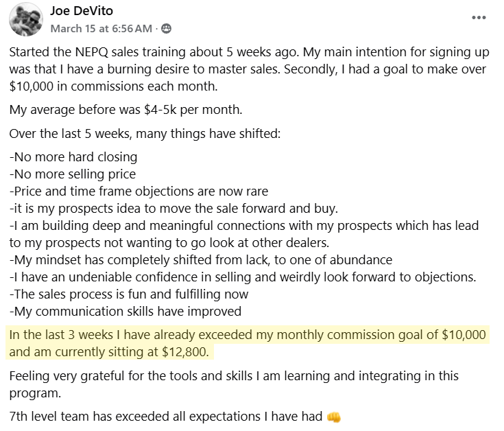Image resolution: width=504 pixels, height=431 pixels.
Task: Click the "-No more hard closing" line
Action: tap(73, 156)
